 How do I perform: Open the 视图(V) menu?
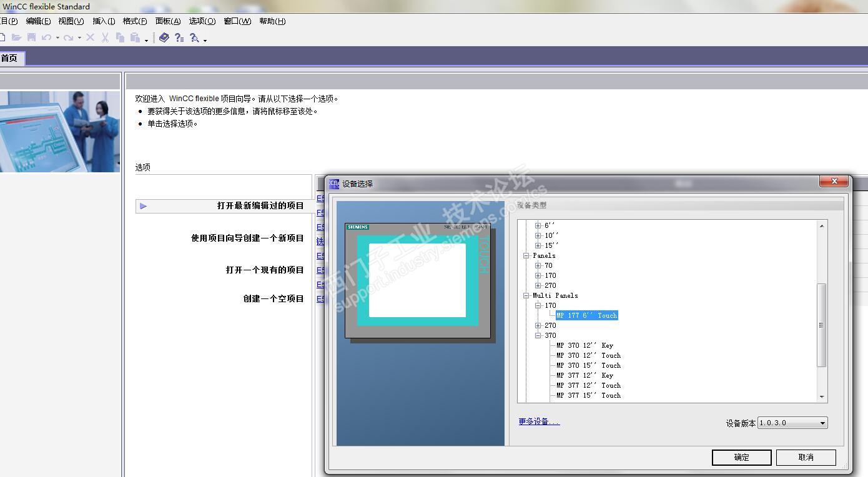[x=71, y=21]
